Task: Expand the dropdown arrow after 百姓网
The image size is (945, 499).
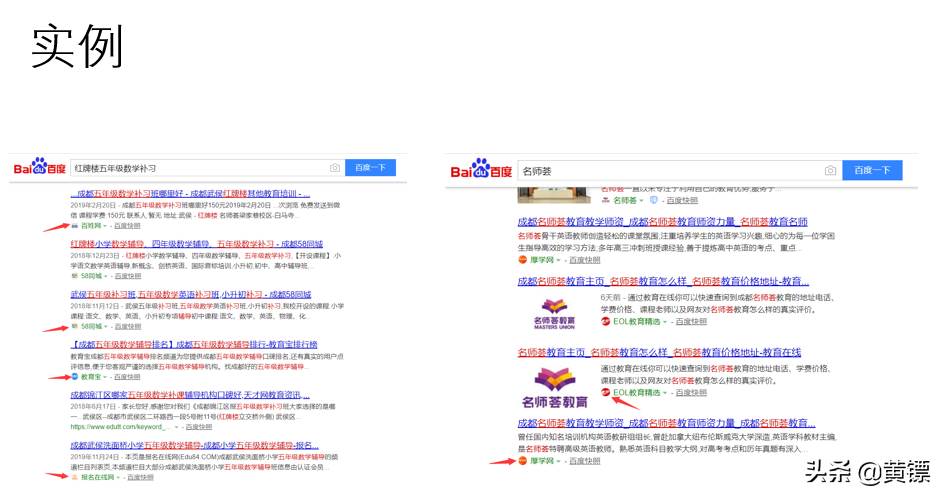Action: point(105,226)
